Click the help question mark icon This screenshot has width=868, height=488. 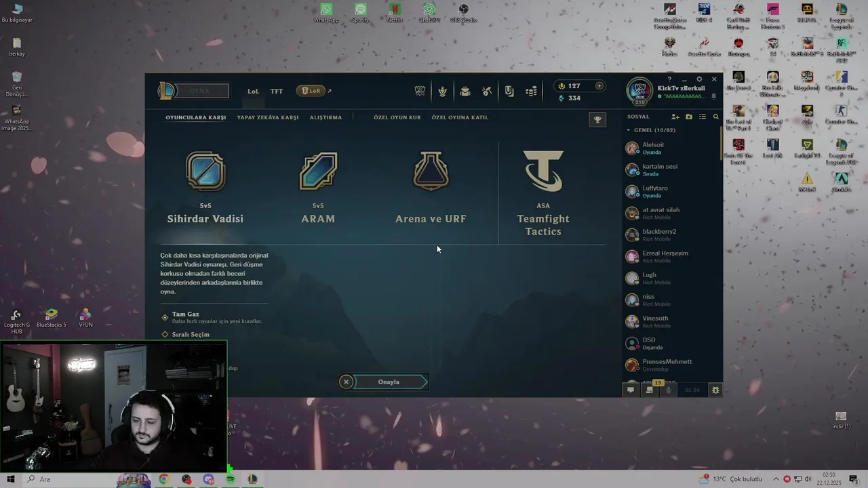coord(669,79)
